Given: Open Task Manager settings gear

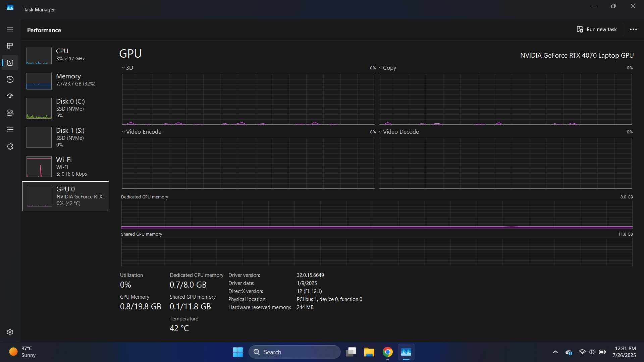Looking at the screenshot, I should (10, 332).
